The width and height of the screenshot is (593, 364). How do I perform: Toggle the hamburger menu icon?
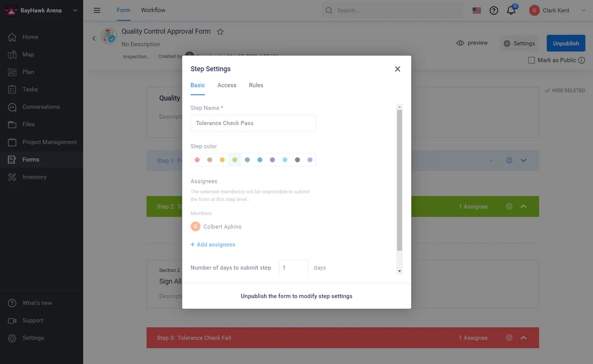[97, 10]
